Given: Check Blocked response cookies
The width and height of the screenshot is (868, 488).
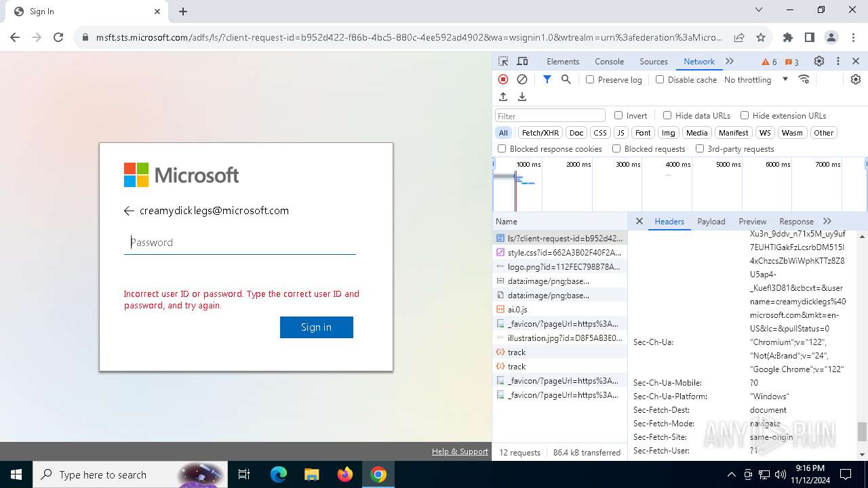Looking at the screenshot, I should [x=502, y=148].
